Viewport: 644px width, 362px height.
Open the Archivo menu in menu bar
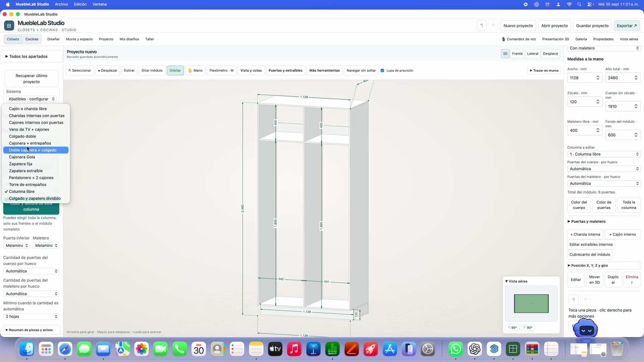point(61,4)
